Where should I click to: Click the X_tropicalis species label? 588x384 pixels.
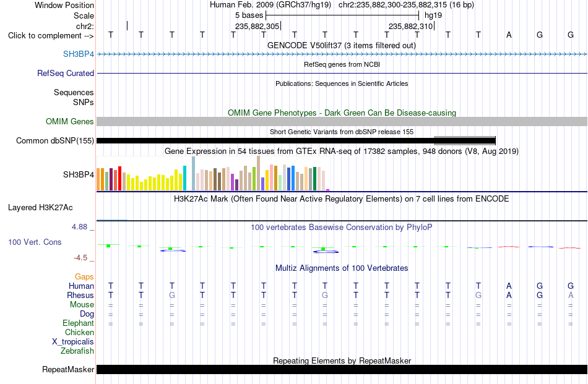[73, 342]
